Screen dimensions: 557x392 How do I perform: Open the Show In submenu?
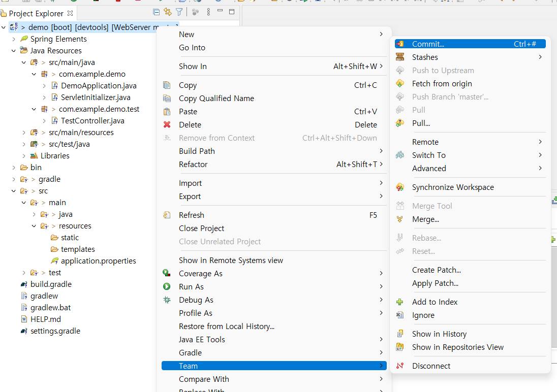point(274,67)
